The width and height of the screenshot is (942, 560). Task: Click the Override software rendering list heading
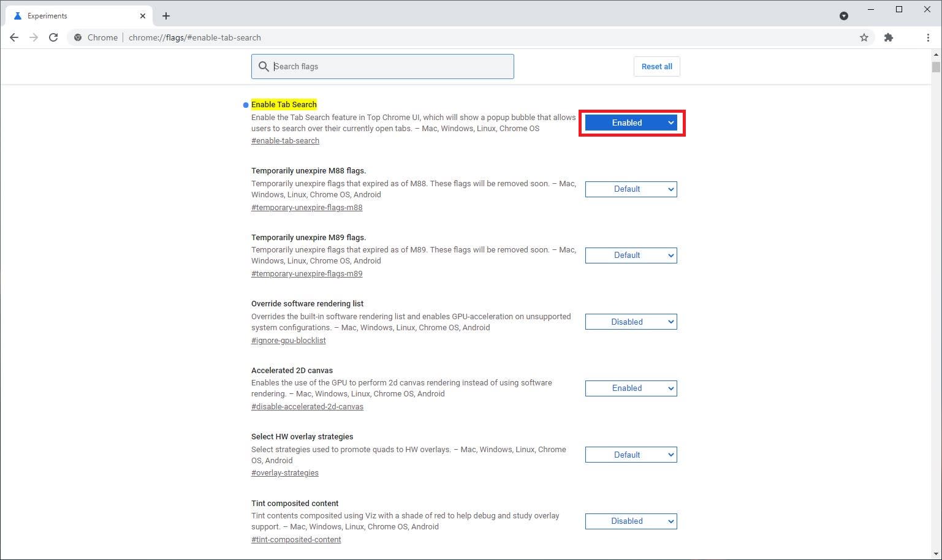[307, 304]
